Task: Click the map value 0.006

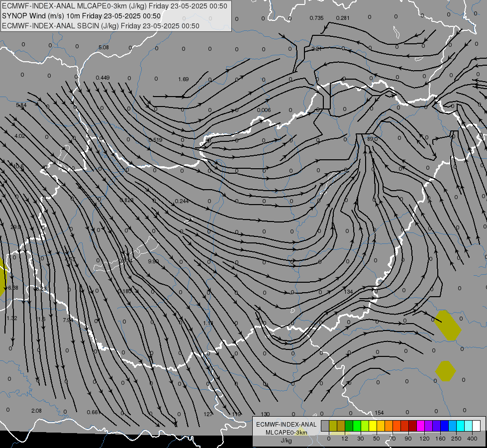Action: [264, 110]
